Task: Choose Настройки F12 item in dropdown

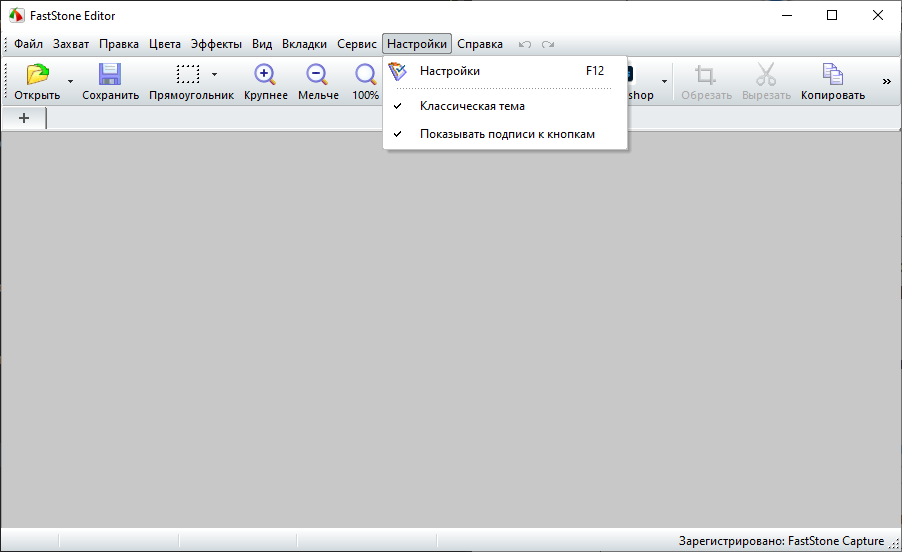Action: click(450, 71)
